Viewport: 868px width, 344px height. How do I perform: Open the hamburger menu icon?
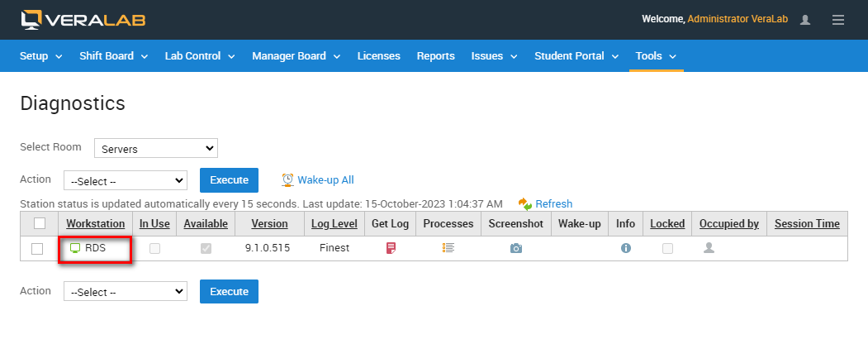(x=838, y=20)
